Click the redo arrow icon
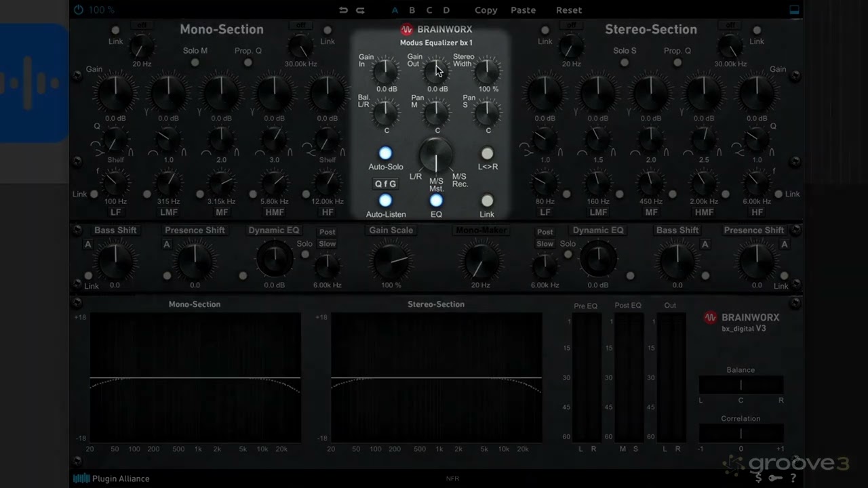The image size is (868, 488). [360, 10]
